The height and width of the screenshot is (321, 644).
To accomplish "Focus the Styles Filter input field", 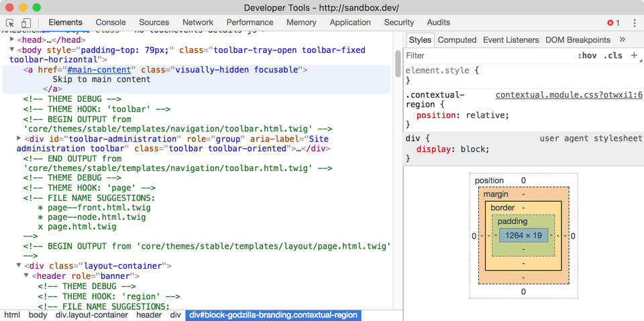I will [x=489, y=56].
